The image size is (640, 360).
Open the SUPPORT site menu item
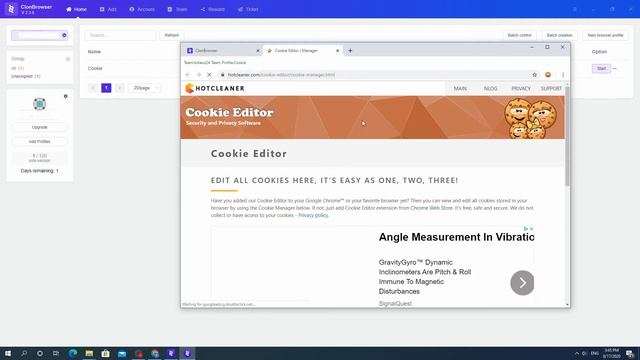click(x=551, y=89)
